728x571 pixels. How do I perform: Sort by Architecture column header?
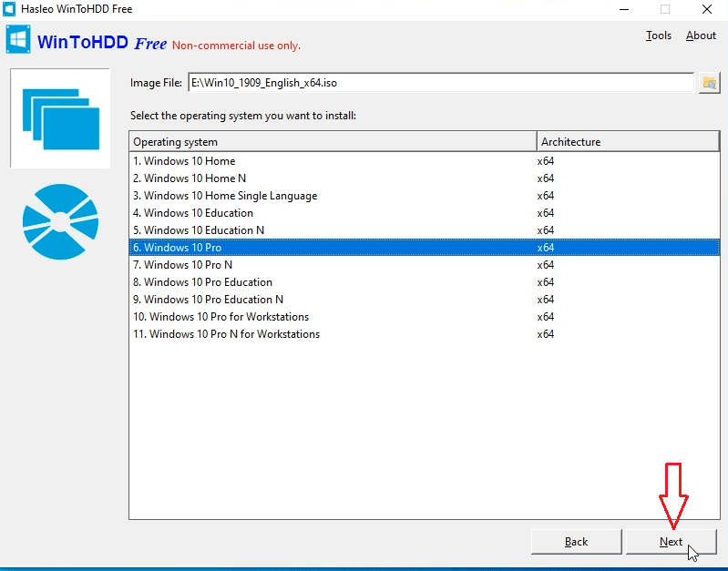pyautogui.click(x=628, y=141)
